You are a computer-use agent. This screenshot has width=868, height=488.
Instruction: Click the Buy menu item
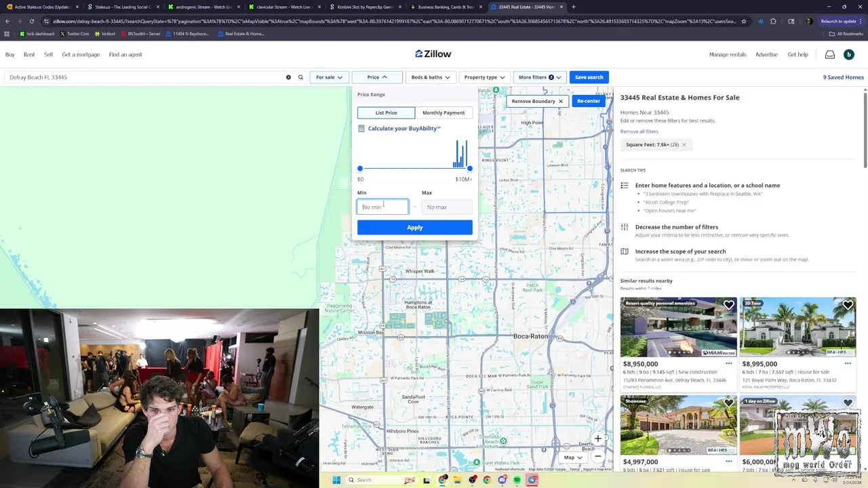pos(9,54)
